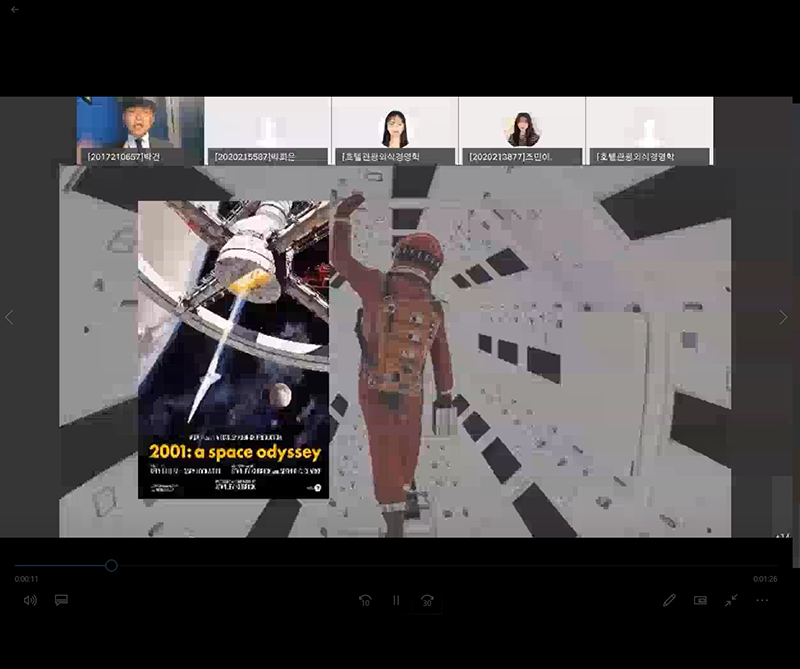The image size is (800, 669).
Task: Click the elapsed time 0:00:11
Action: point(27,579)
